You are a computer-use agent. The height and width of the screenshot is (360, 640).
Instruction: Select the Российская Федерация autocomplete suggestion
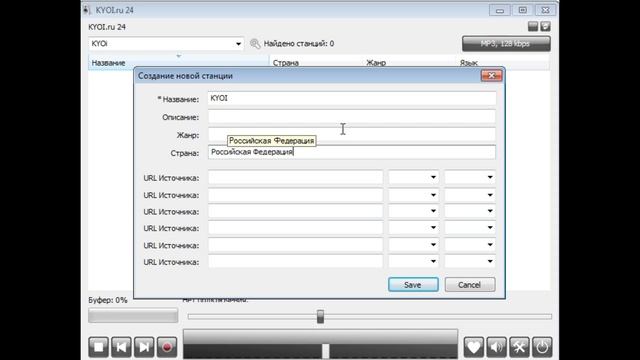coord(271,141)
